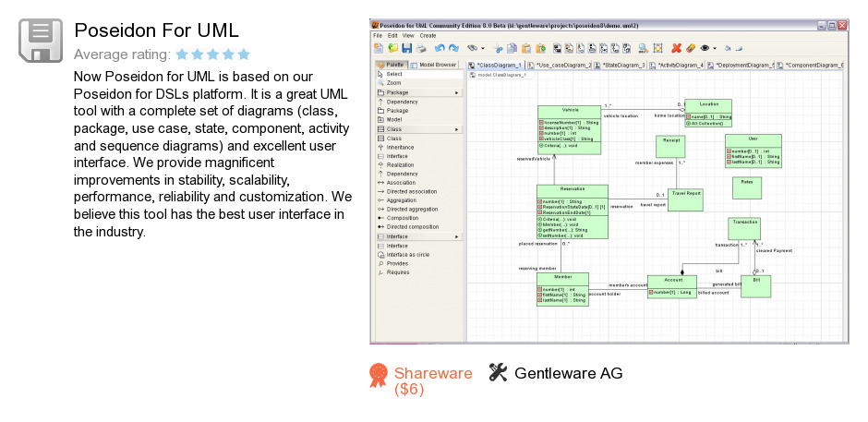Select the Reservation class box

coord(573,211)
